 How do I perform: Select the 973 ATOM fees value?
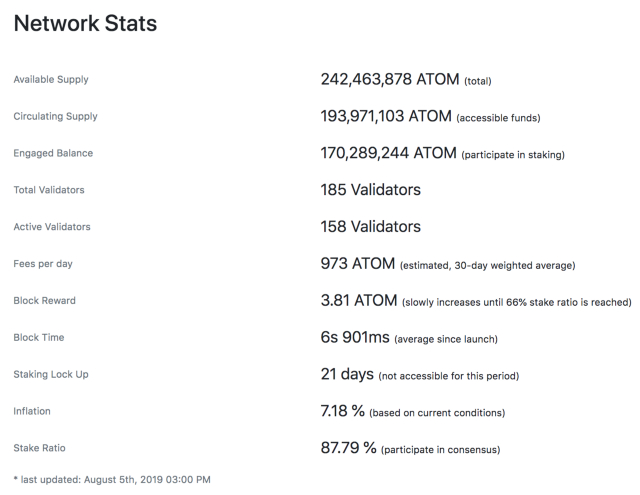pyautogui.click(x=357, y=264)
